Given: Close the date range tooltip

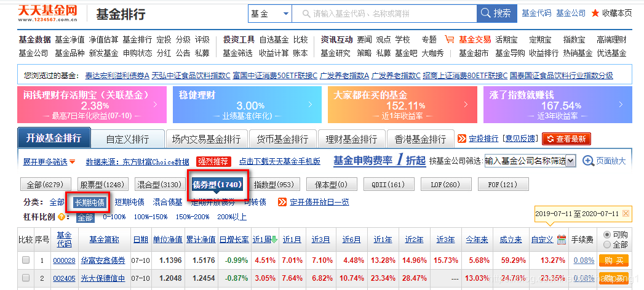Looking at the screenshot, I should click(x=626, y=213).
